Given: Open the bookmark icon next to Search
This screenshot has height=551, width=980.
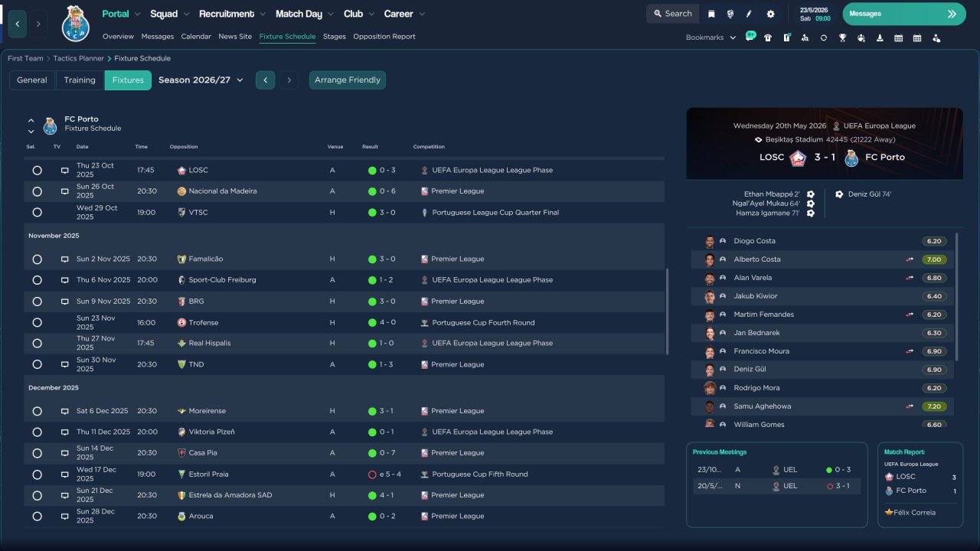Looking at the screenshot, I should click(x=711, y=14).
